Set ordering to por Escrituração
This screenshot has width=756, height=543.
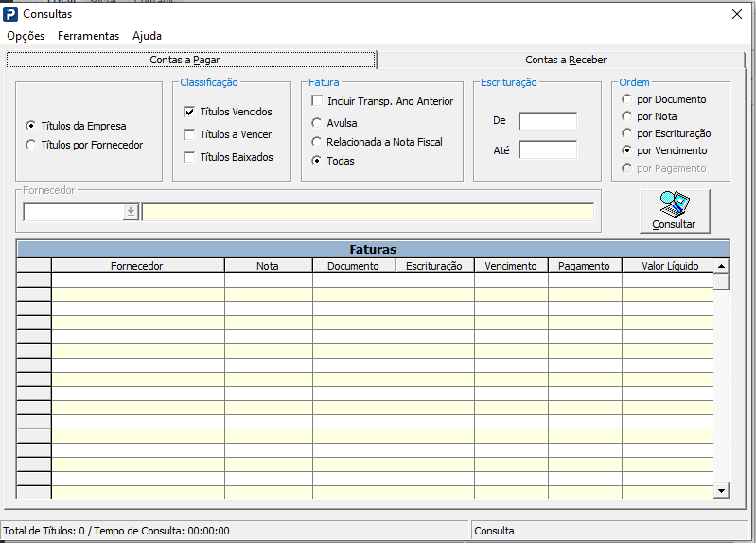point(626,133)
